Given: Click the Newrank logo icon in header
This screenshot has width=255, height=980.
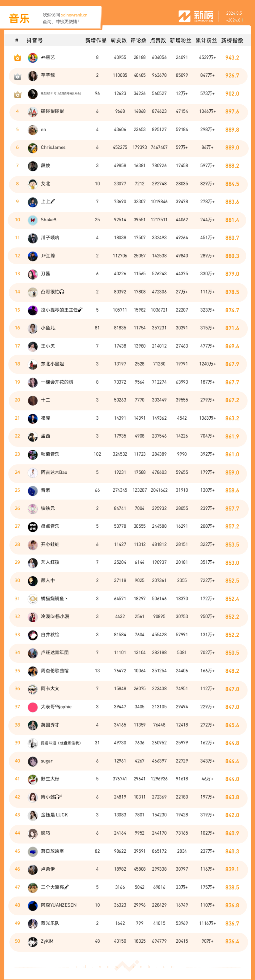Looking at the screenshot, I should click(184, 16).
